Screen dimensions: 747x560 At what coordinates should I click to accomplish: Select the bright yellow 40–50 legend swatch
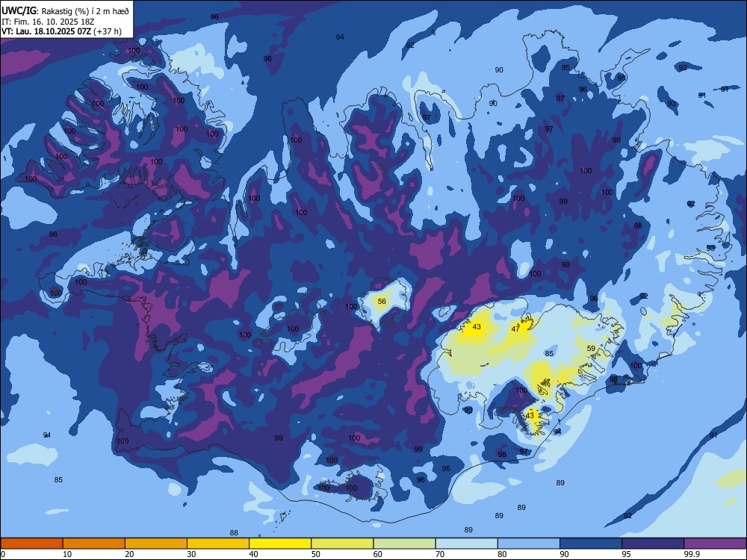pyautogui.click(x=280, y=544)
